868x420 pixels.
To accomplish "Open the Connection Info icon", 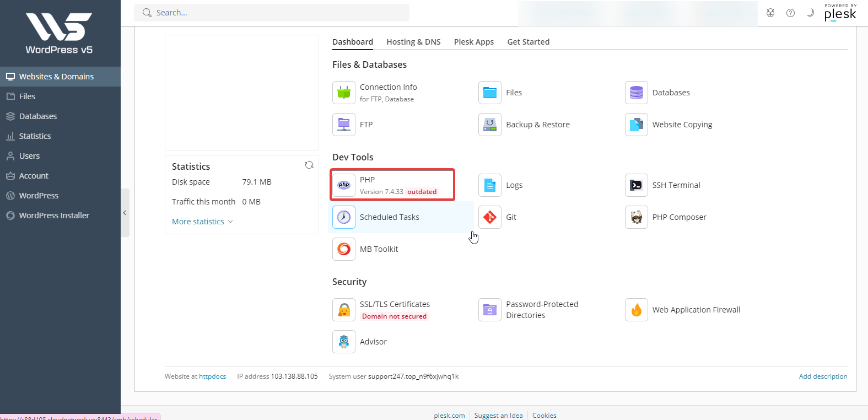I will click(344, 93).
